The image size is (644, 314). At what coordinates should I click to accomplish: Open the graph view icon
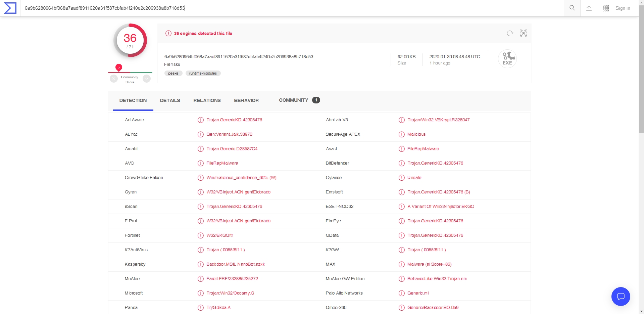coord(524,33)
